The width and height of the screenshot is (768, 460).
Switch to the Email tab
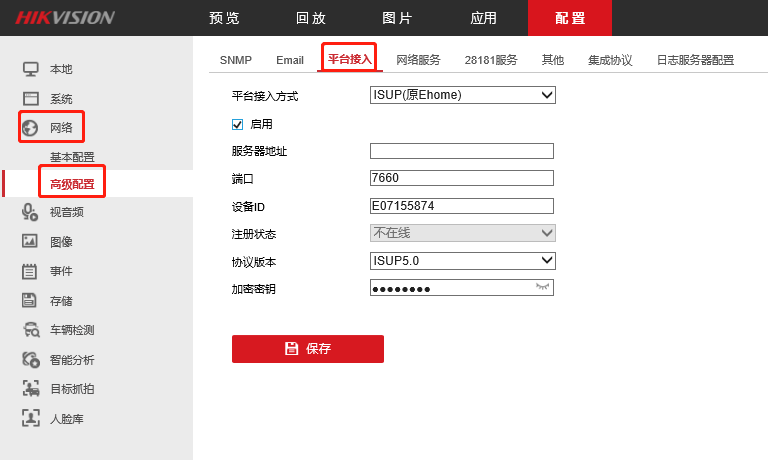point(290,60)
